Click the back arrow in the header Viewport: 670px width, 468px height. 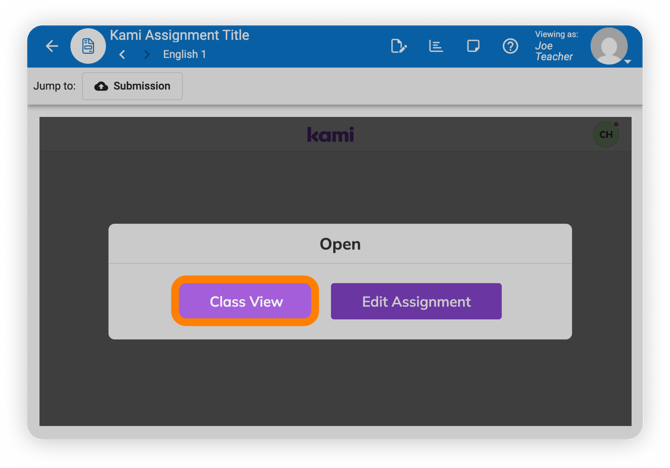coord(52,46)
